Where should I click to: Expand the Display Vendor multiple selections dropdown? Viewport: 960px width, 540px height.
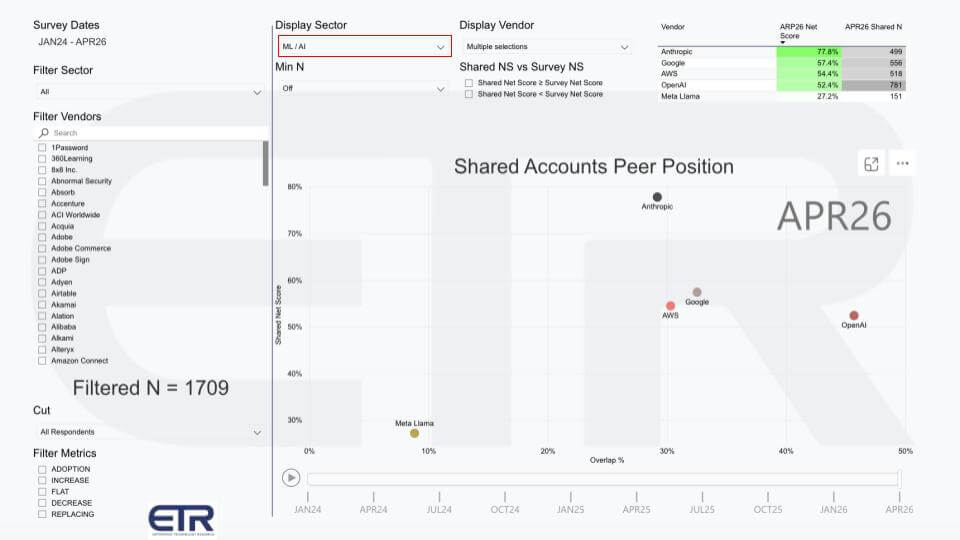(x=545, y=47)
